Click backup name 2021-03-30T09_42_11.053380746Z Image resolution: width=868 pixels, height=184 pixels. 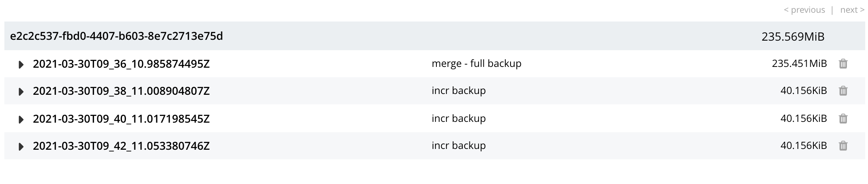[x=121, y=146]
